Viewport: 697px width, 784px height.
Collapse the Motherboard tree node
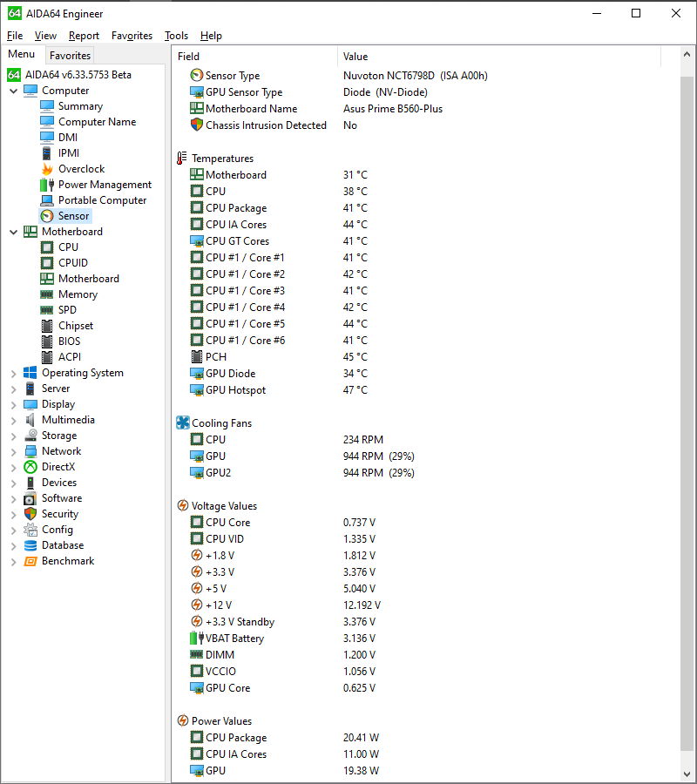pyautogui.click(x=13, y=232)
